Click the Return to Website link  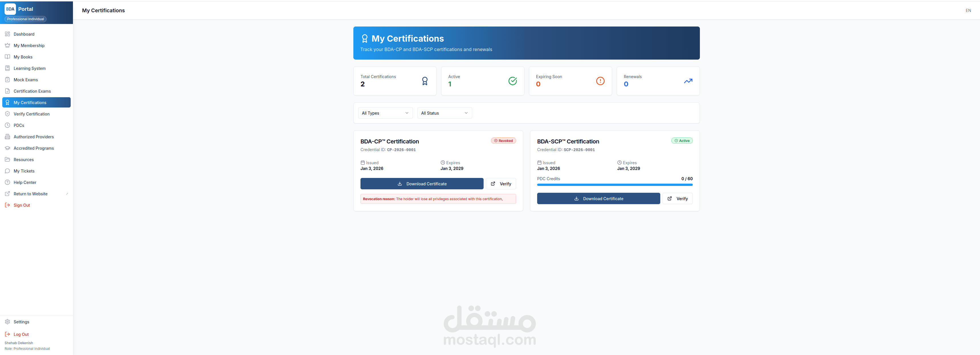click(x=30, y=194)
